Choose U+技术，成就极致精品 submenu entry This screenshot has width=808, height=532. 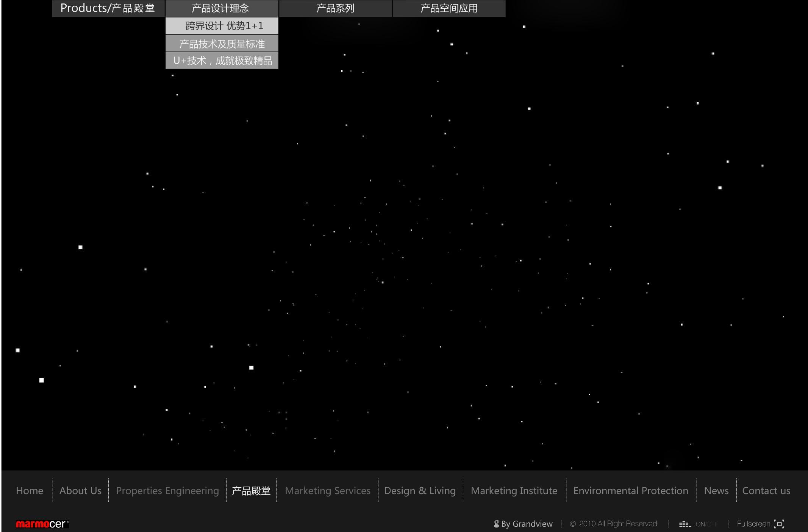coord(222,61)
